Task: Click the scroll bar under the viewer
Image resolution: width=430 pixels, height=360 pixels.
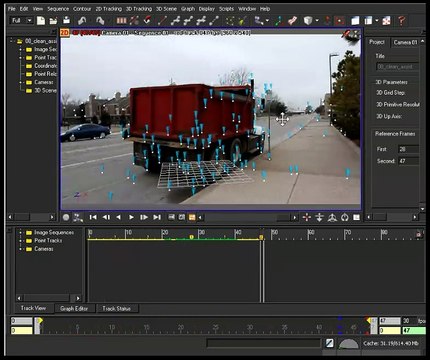Action: click(x=247, y=218)
